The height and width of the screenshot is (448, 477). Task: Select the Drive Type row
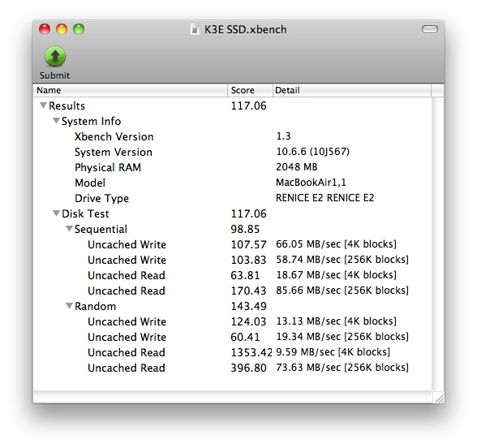point(232,198)
